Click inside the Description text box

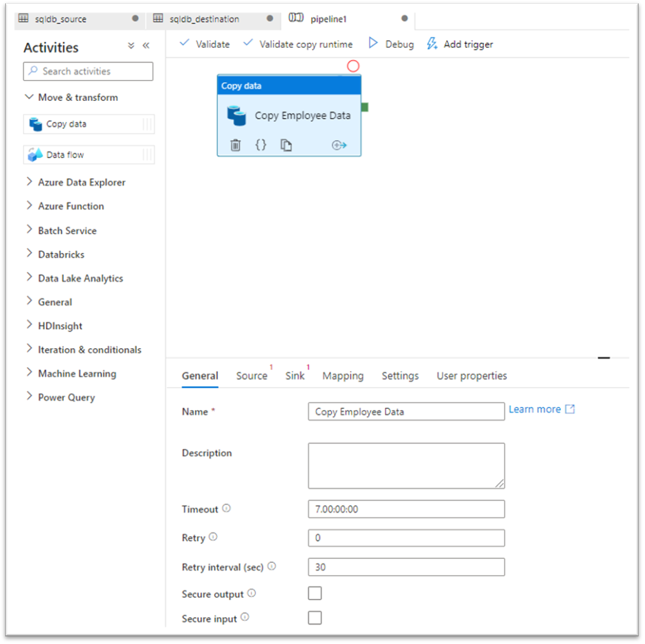405,464
